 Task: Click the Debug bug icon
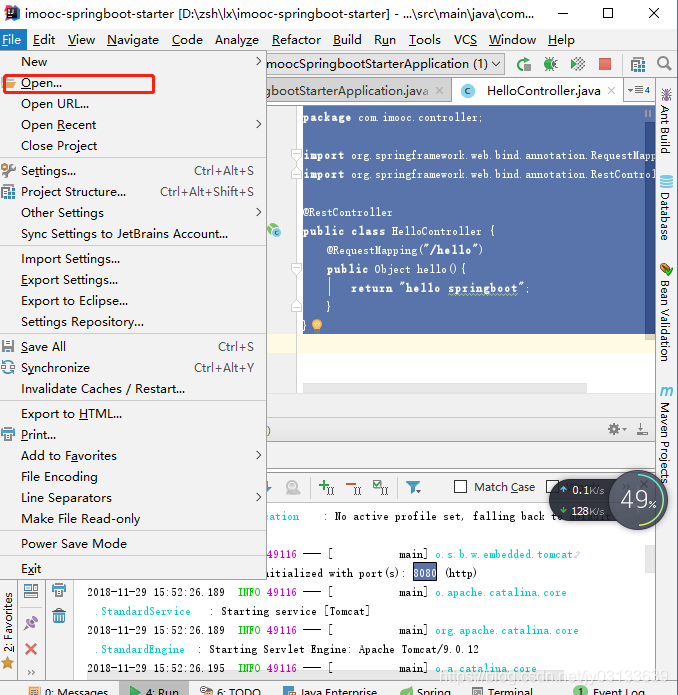point(551,64)
